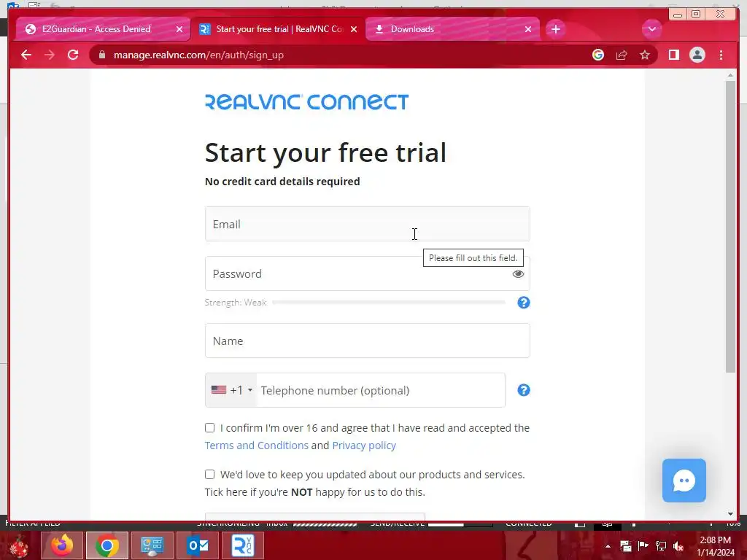Open the Google icon in address bar
The width and height of the screenshot is (747, 560).
[598, 55]
